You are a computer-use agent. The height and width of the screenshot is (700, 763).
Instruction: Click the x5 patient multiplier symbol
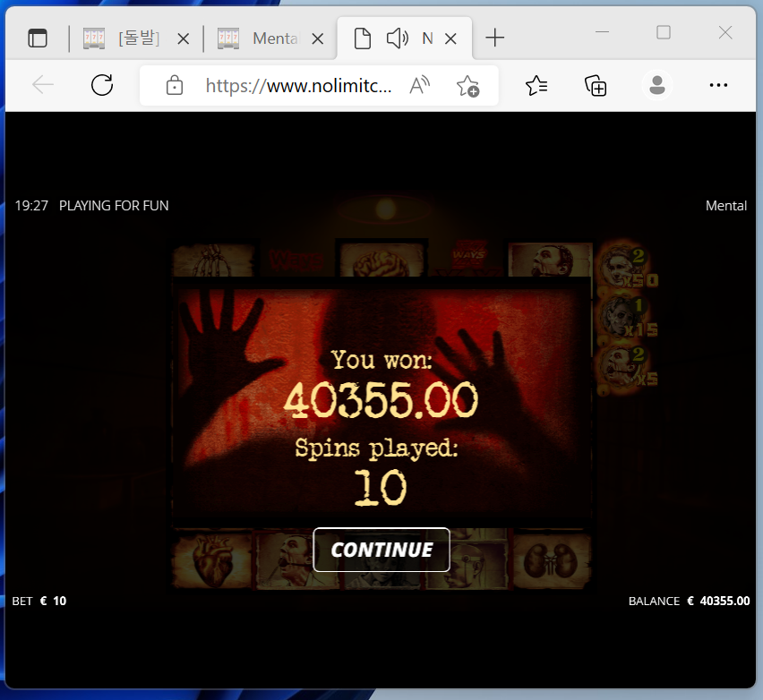628,370
